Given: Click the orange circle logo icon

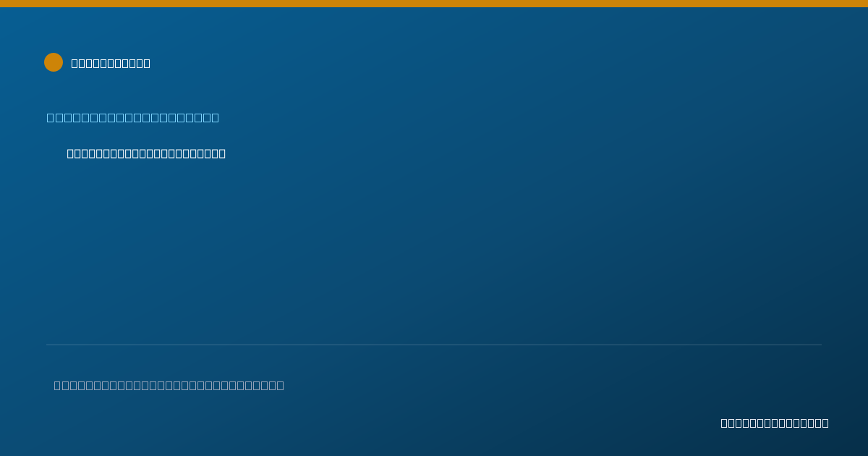Looking at the screenshot, I should [x=54, y=62].
